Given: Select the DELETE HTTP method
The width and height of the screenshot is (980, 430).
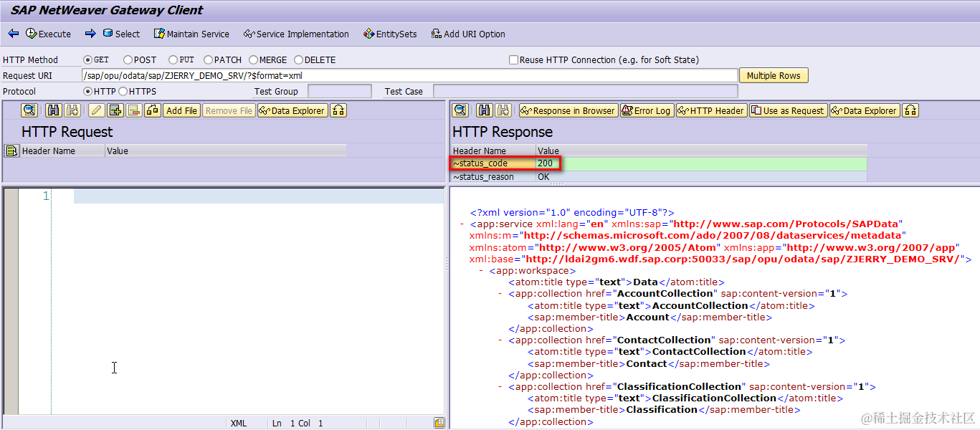Looking at the screenshot, I should click(298, 60).
